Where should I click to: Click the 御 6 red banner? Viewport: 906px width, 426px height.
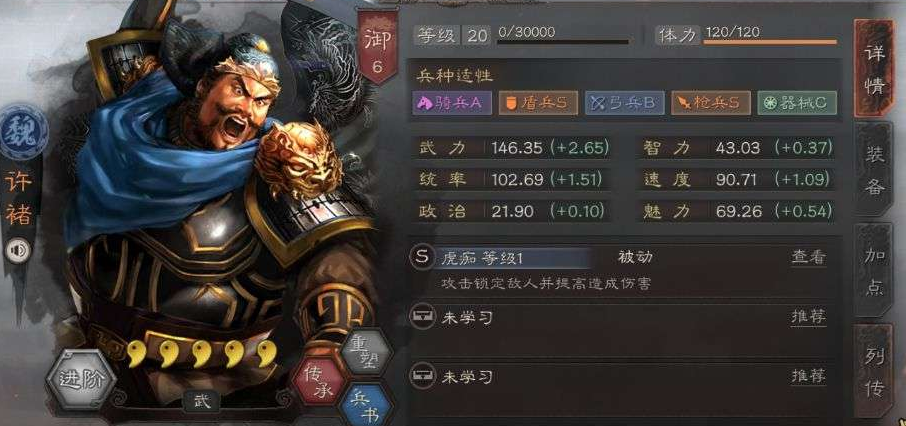(377, 47)
